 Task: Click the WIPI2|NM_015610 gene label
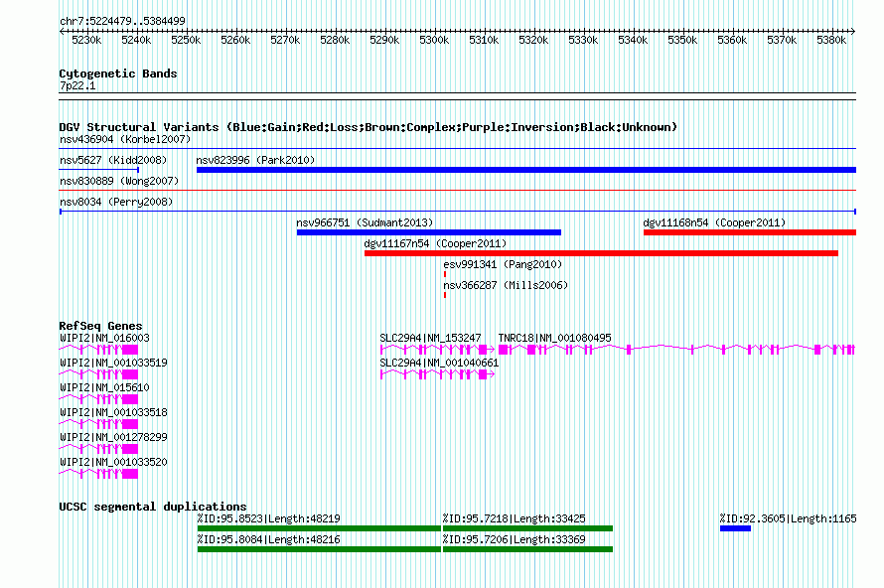104,388
